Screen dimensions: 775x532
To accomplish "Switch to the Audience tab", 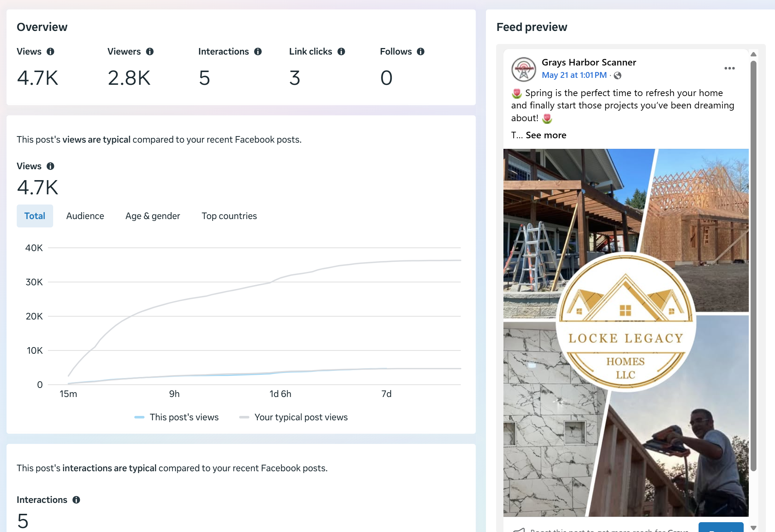I will click(85, 216).
